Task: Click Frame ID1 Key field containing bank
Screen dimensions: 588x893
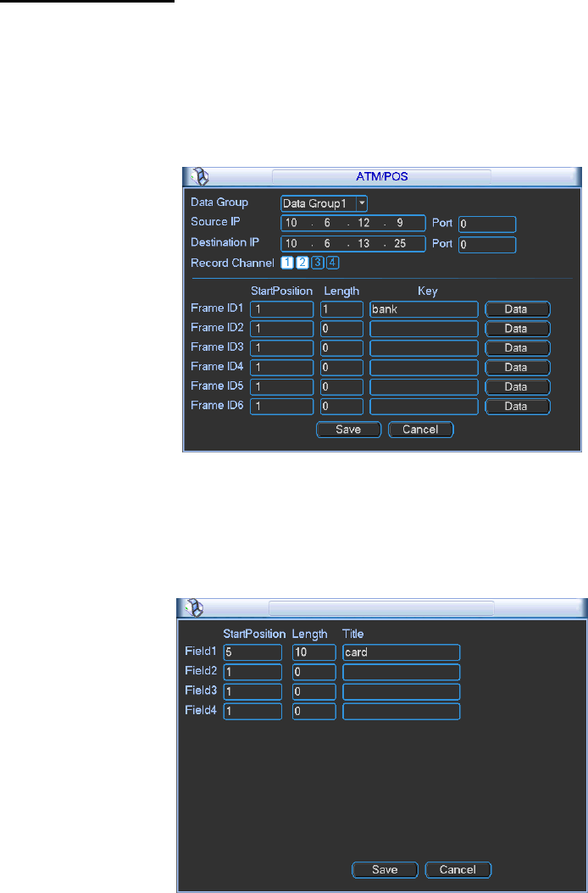Action: (x=424, y=309)
